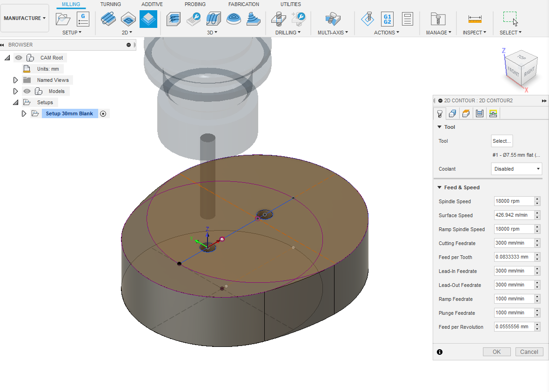Switch to the Passes tab icon
549x392 pixels.
480,113
